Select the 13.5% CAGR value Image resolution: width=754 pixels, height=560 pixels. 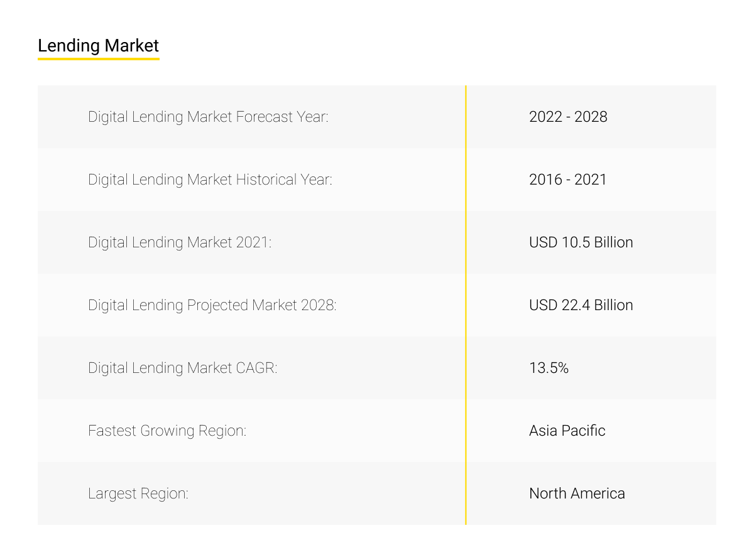[x=549, y=368]
